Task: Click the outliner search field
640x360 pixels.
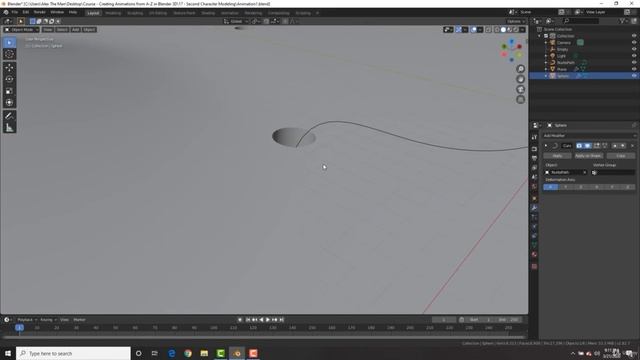Action: 581,21
